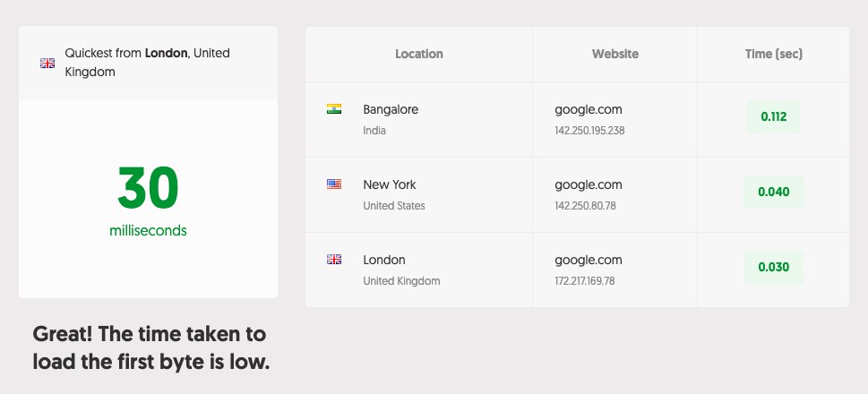
Task: Click the 0.040 time badge
Action: point(773,192)
